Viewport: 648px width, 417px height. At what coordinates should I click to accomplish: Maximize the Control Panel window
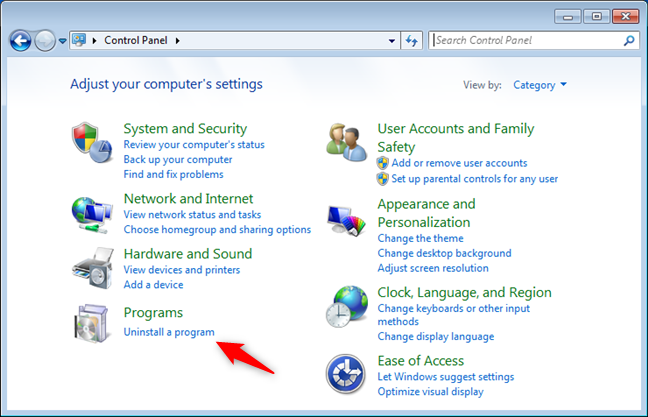(596, 17)
